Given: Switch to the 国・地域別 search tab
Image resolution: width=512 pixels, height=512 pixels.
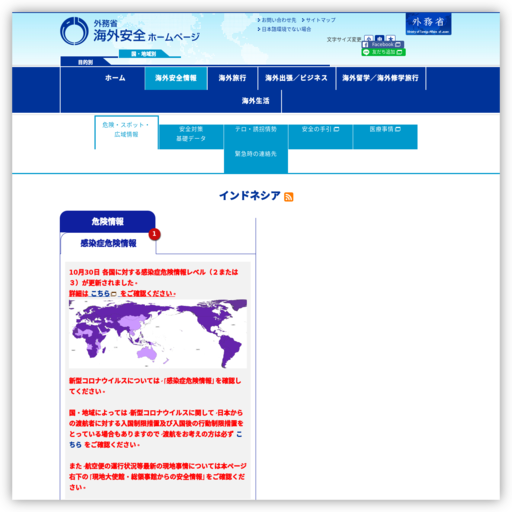Looking at the screenshot, I should pyautogui.click(x=144, y=54).
